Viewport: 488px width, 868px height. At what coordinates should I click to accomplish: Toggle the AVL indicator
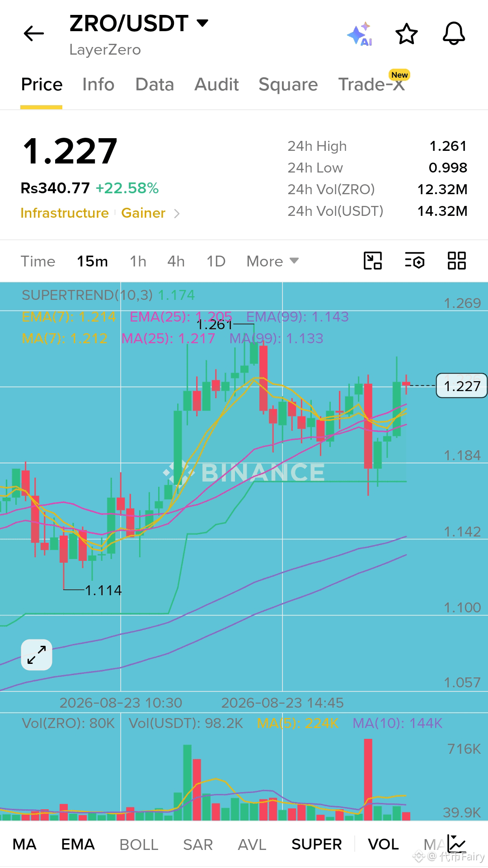click(252, 844)
